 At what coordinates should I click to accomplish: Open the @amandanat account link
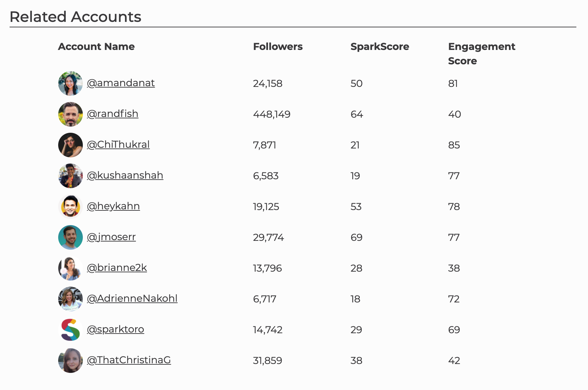(121, 83)
